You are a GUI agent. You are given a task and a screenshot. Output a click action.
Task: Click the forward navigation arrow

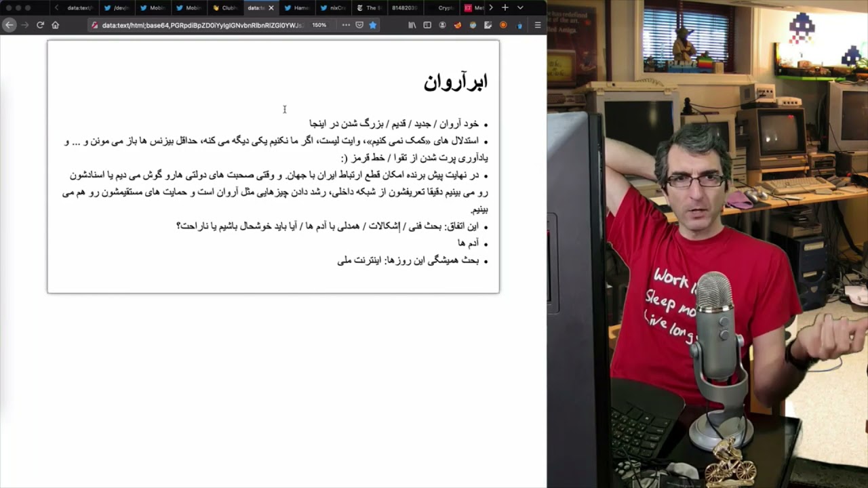[x=24, y=25]
